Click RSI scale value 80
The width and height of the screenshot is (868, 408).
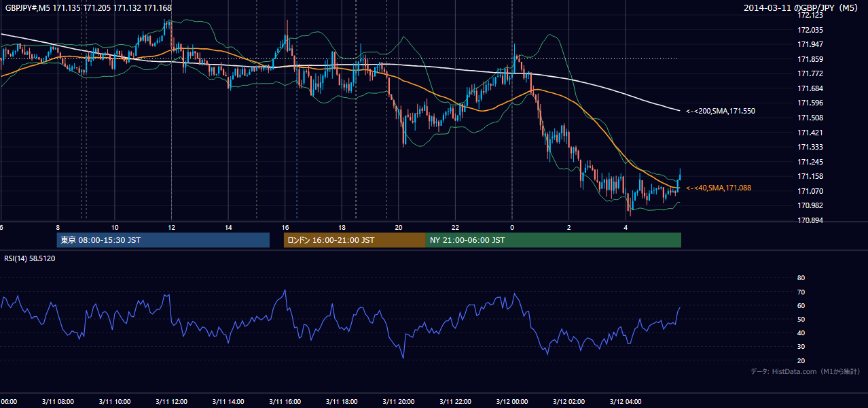801,278
